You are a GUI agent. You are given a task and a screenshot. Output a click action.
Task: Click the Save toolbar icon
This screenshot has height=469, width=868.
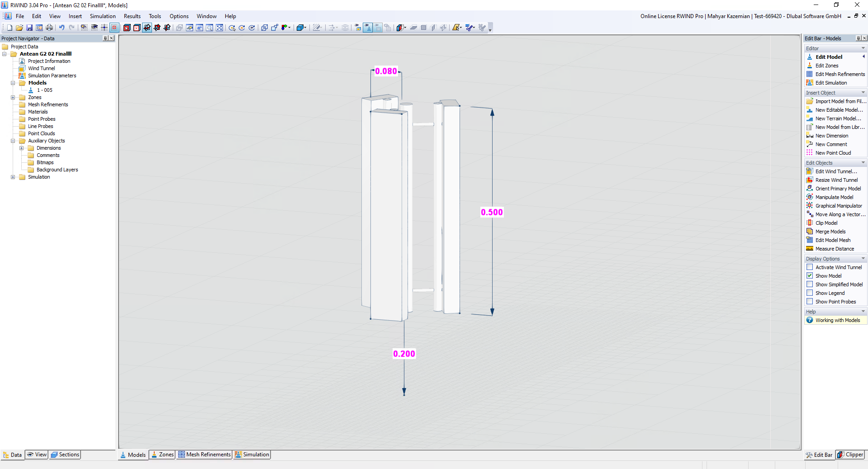pos(29,28)
